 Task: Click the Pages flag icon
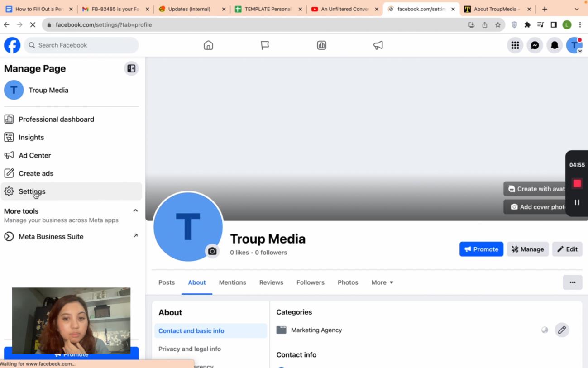click(265, 45)
